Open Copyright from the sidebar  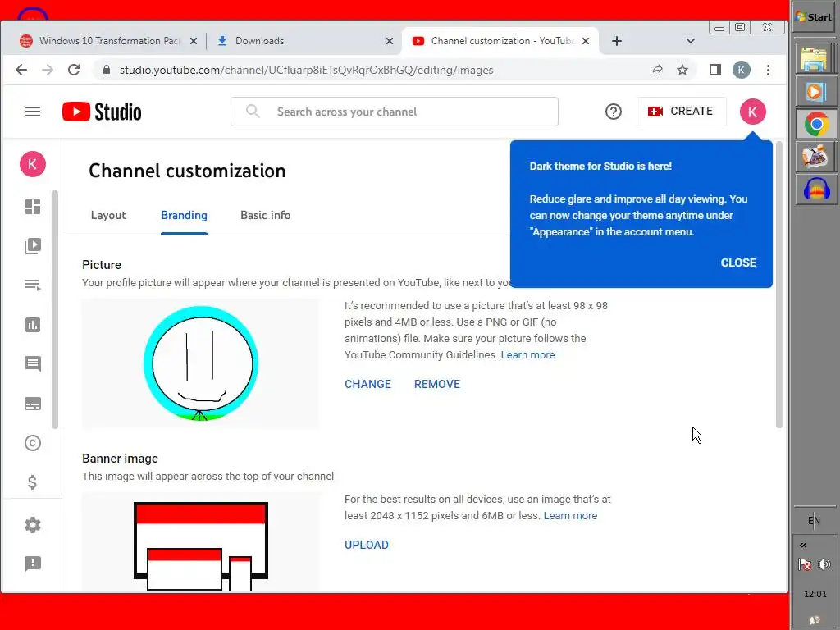click(x=33, y=443)
